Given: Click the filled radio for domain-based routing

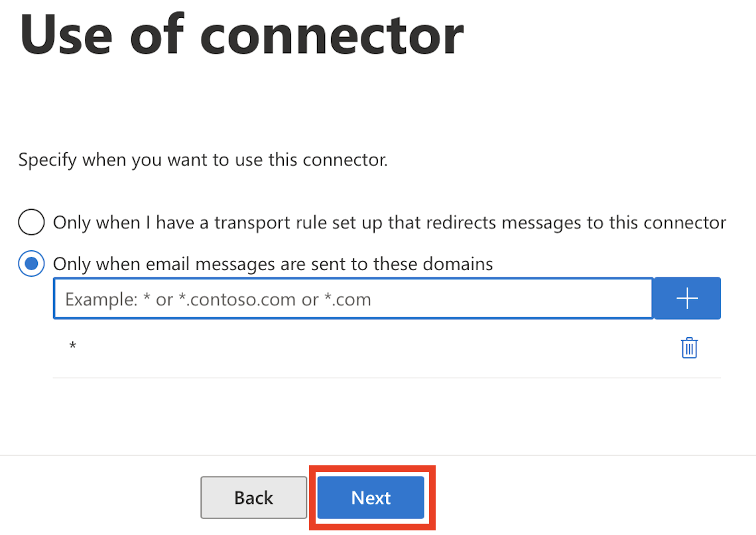Looking at the screenshot, I should 31,264.
